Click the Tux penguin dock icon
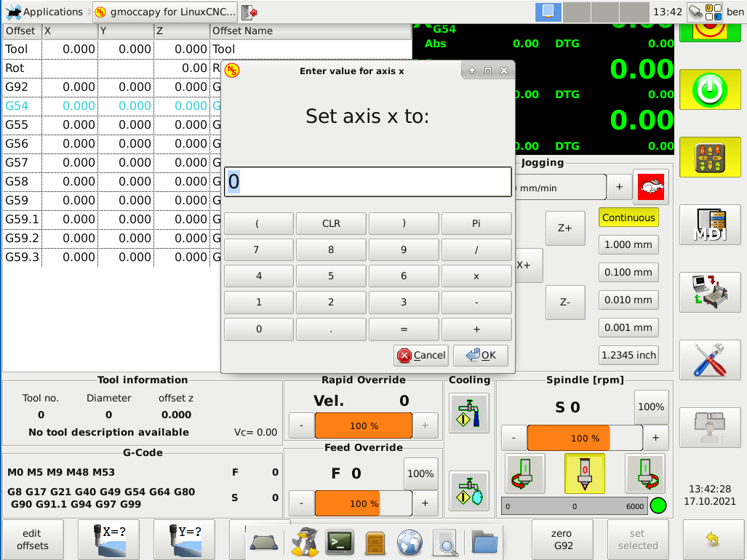 [x=305, y=542]
